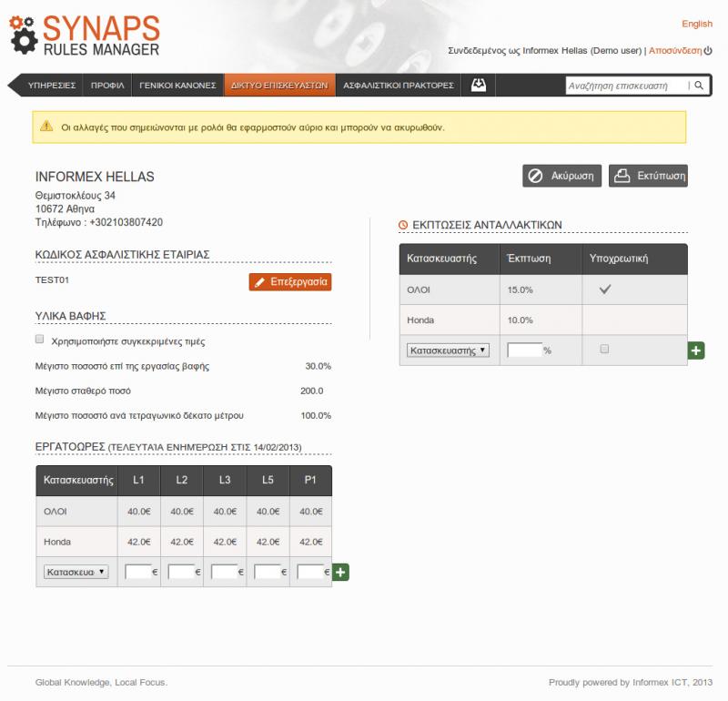Navigate to ΑΣΦΑΛΙΣΤΙΚΟΙ ΠΡΑΚΤΟΡΕΣ
Image resolution: width=728 pixels, height=701 pixels.
399,86
